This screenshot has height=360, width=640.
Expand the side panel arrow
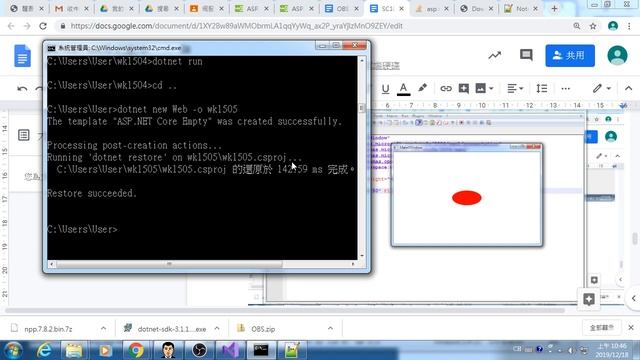tap(633, 298)
